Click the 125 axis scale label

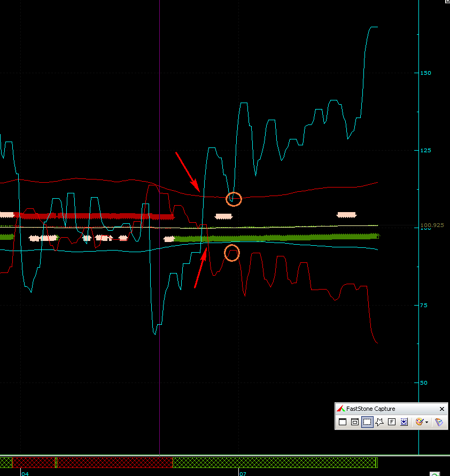[425, 150]
